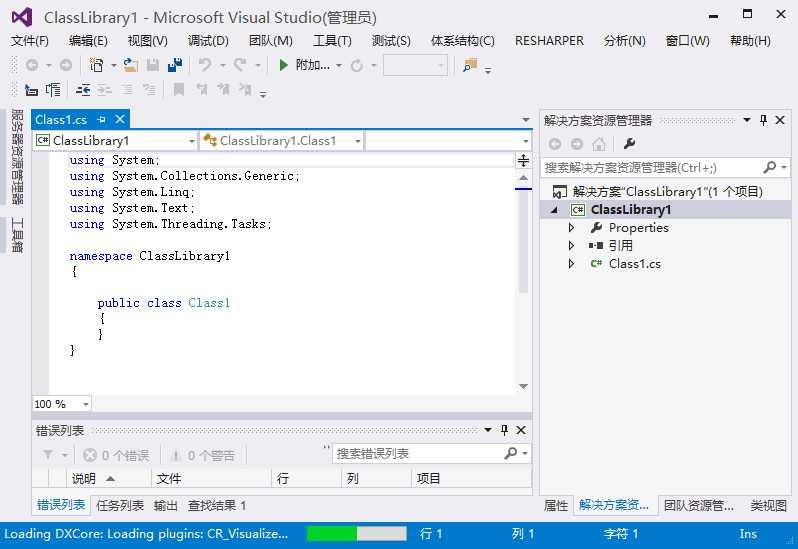Click Solution Explorer Home icon
This screenshot has width=798, height=549.
point(599,144)
